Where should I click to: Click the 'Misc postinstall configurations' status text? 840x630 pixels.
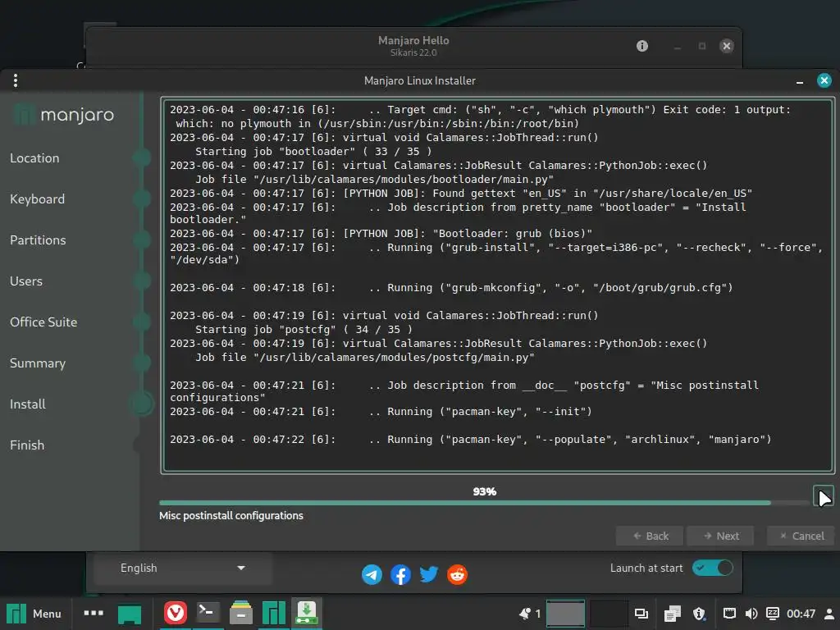[231, 515]
